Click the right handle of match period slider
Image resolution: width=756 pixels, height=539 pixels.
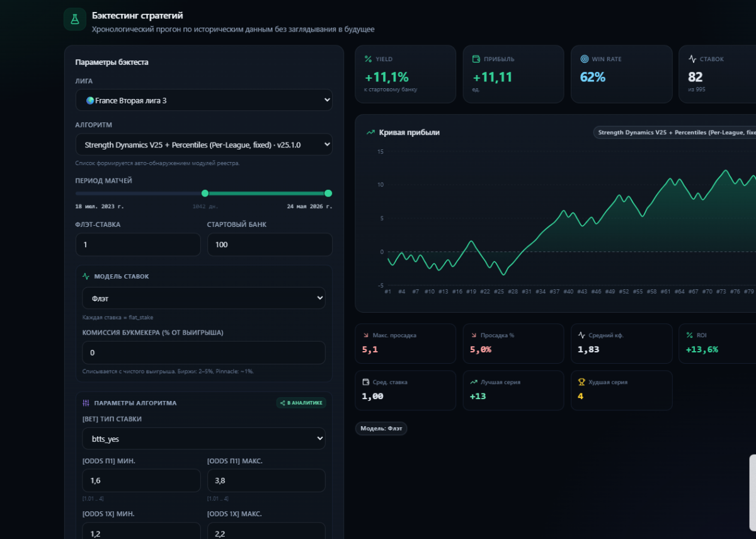[328, 194]
